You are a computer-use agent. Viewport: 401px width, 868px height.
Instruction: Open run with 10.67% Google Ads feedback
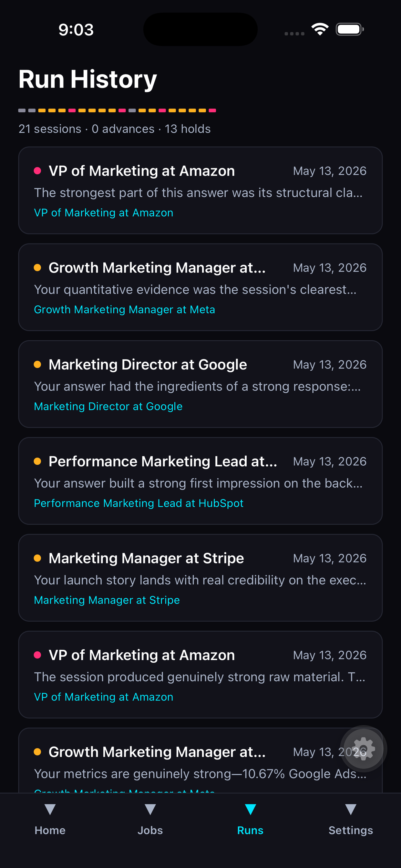tap(200, 760)
